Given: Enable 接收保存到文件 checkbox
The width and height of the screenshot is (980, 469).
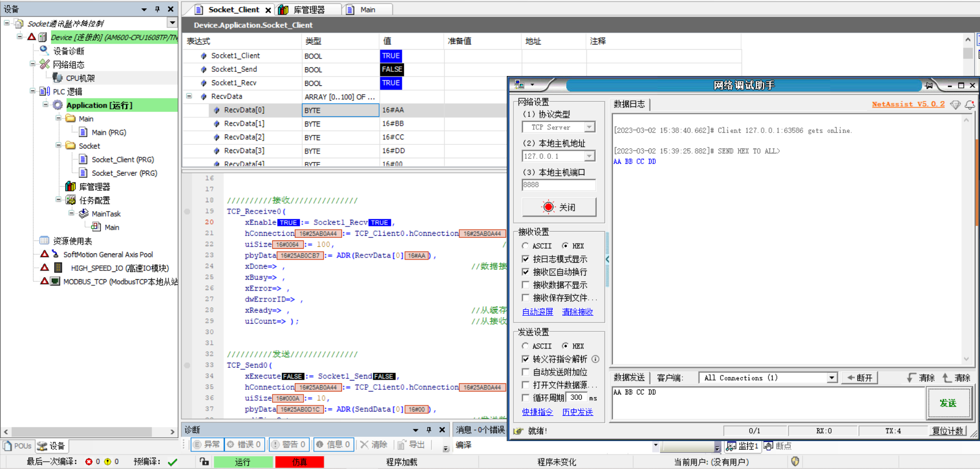Looking at the screenshot, I should tap(525, 297).
